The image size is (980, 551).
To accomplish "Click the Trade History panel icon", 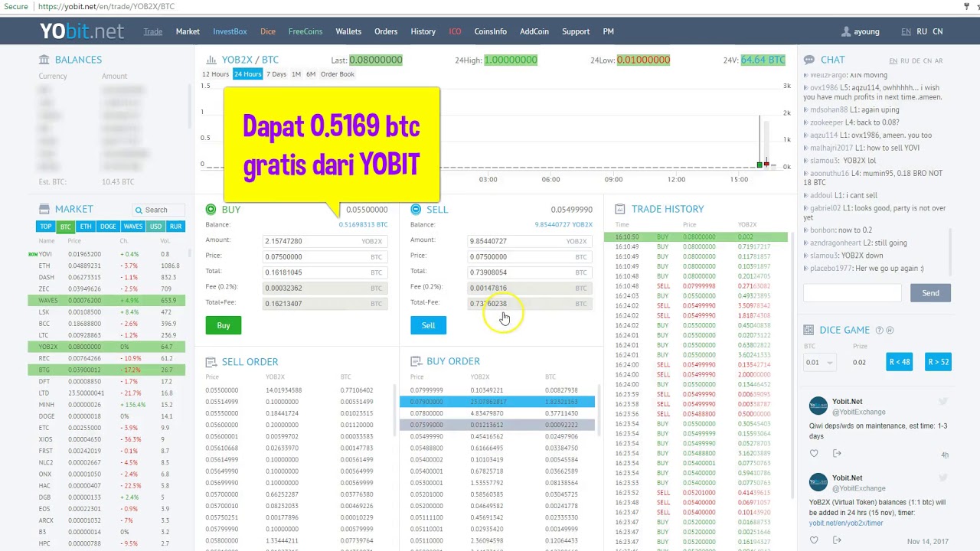I will coord(620,209).
